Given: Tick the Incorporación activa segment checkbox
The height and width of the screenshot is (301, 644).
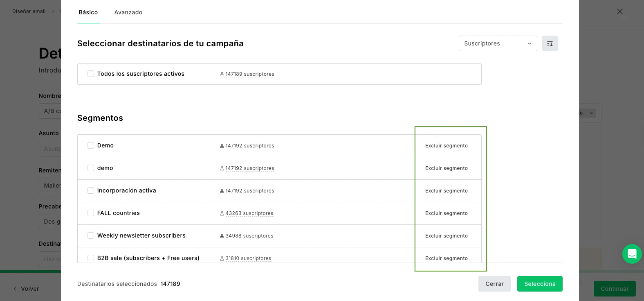Looking at the screenshot, I should pos(91,190).
